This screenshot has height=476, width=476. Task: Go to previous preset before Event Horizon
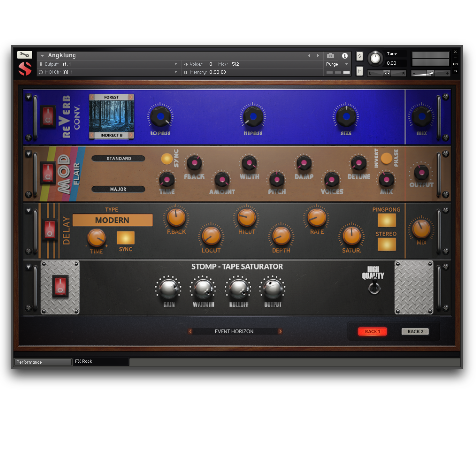click(x=190, y=332)
